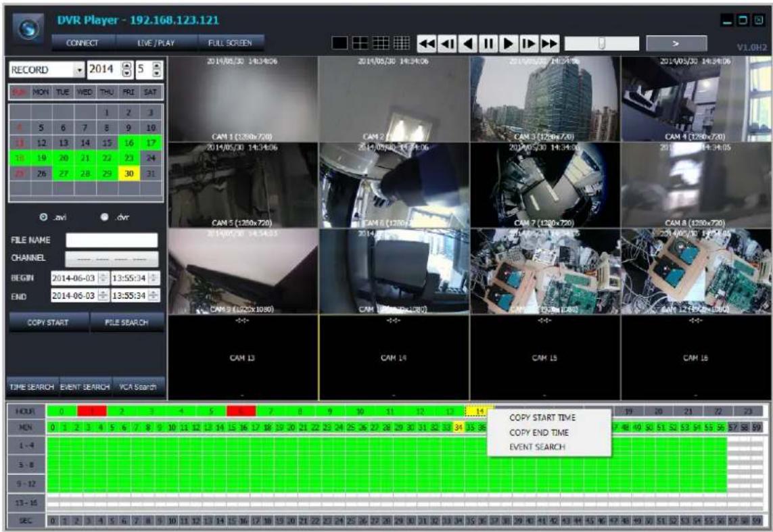Click hour 10 on the HOUR timeline

[360, 411]
